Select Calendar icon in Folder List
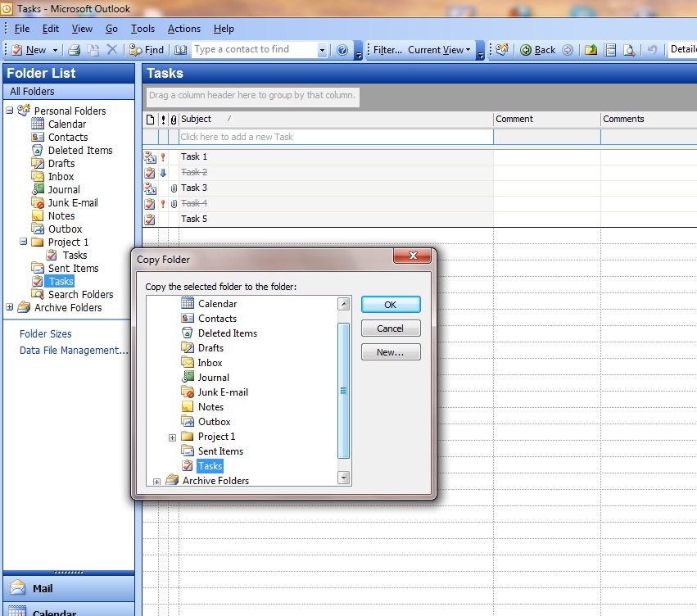 click(37, 125)
